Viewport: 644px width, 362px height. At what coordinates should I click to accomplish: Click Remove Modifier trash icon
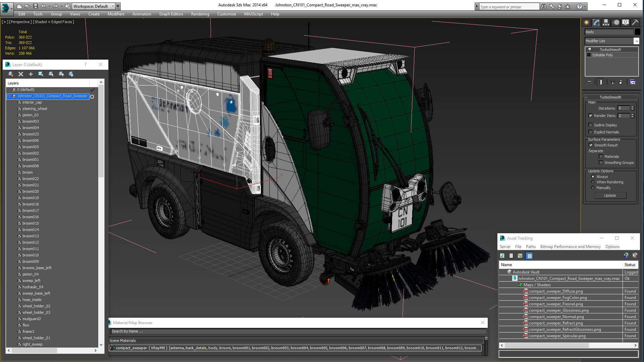(x=621, y=82)
